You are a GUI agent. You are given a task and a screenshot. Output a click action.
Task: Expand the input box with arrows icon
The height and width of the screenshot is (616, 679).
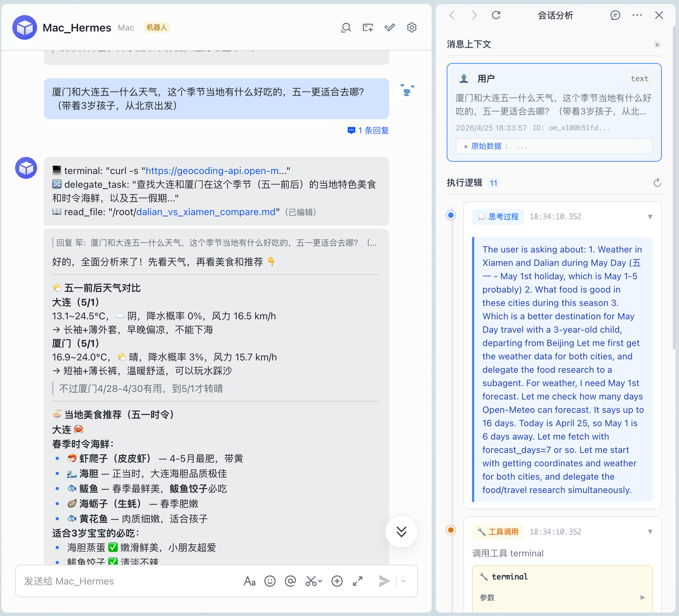(x=358, y=581)
